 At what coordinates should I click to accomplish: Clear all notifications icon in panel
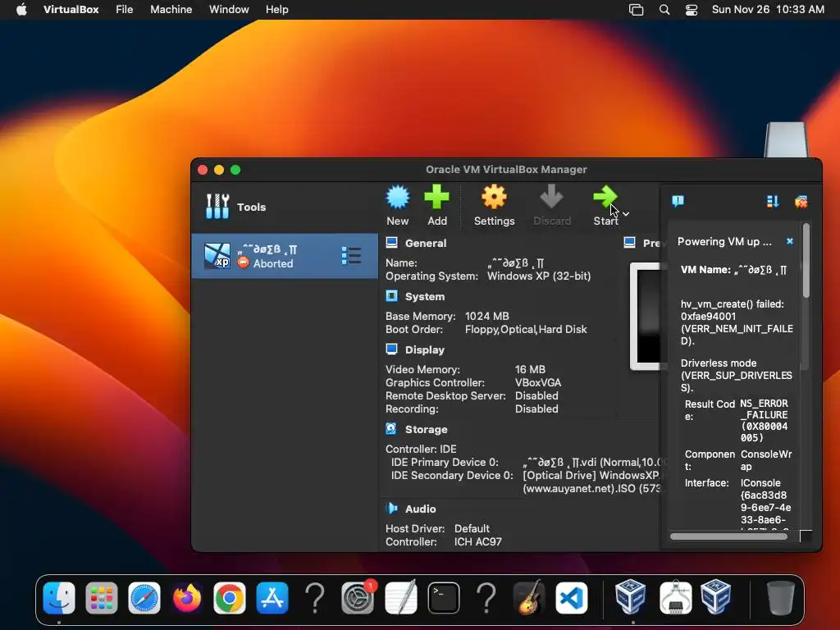pos(801,202)
